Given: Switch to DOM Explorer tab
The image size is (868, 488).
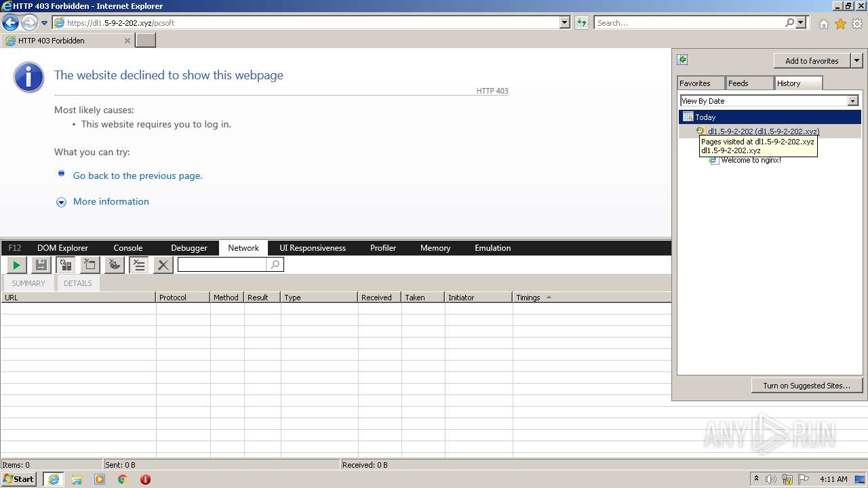Looking at the screenshot, I should coord(62,248).
